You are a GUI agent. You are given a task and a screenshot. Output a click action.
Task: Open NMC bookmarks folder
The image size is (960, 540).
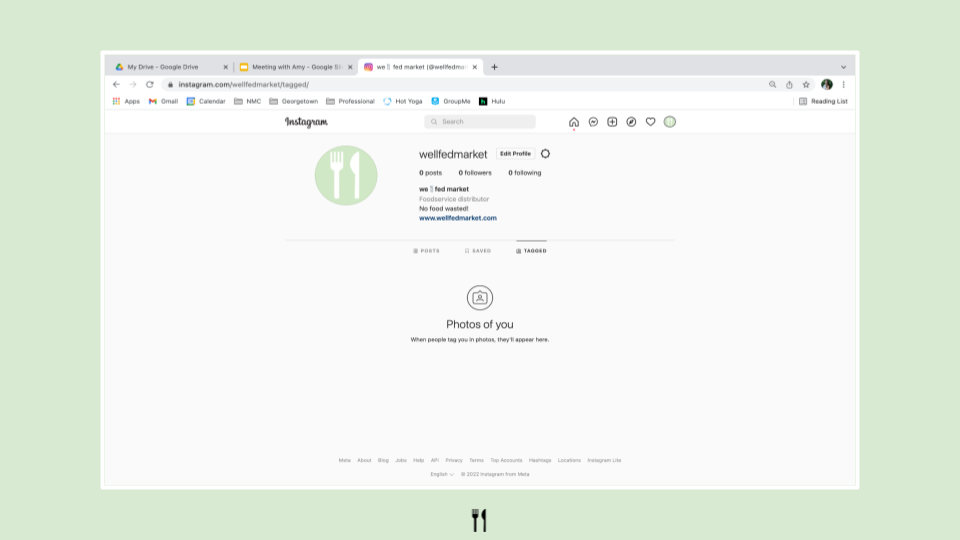click(x=247, y=101)
